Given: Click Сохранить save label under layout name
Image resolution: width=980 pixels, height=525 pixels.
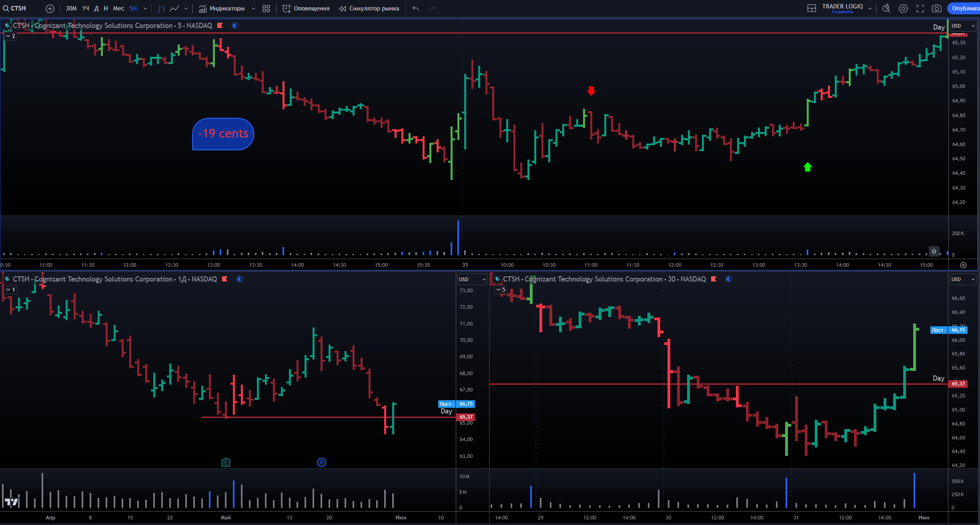Looking at the screenshot, I should [x=842, y=12].
